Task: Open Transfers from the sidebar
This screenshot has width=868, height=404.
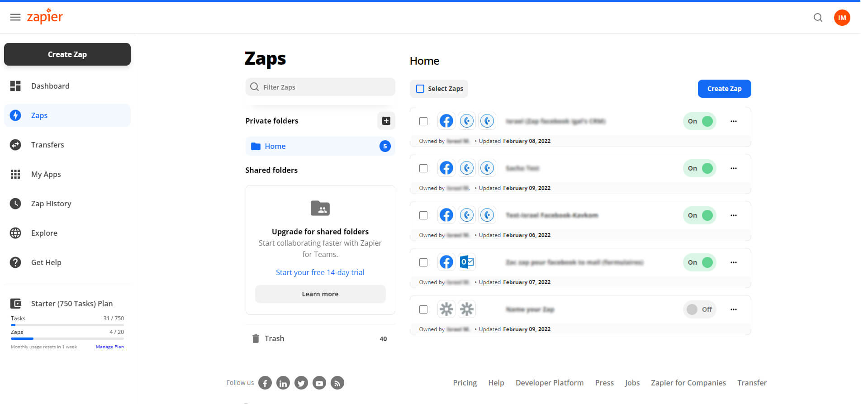Action: [47, 145]
